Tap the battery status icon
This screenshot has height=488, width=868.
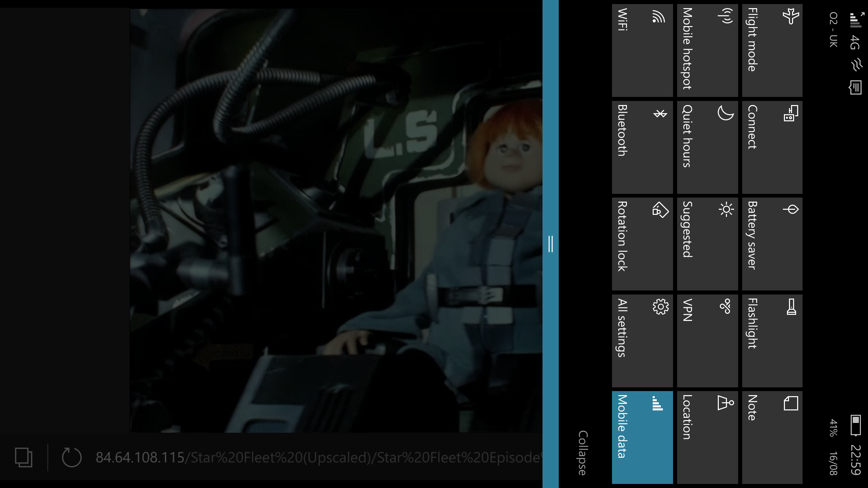855,425
